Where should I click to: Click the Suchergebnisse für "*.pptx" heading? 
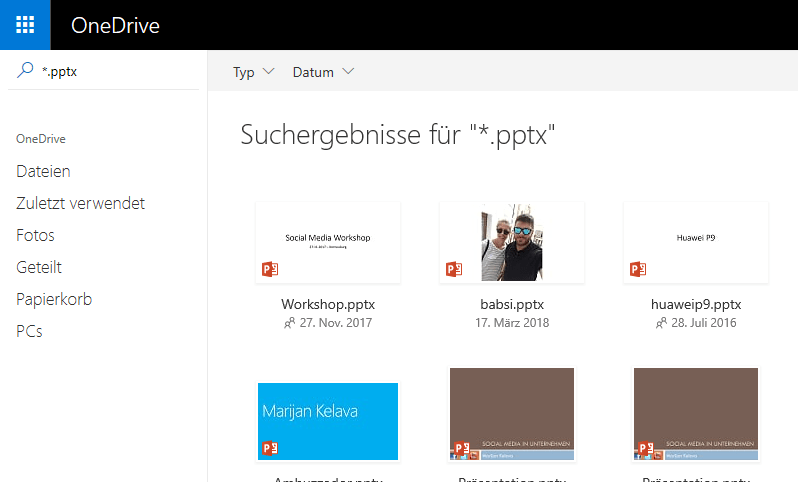[x=397, y=135]
